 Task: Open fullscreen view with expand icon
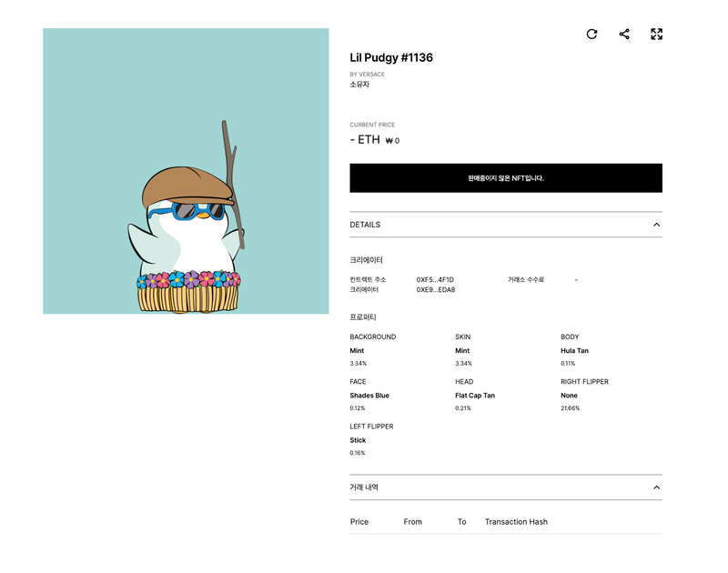[x=656, y=34]
